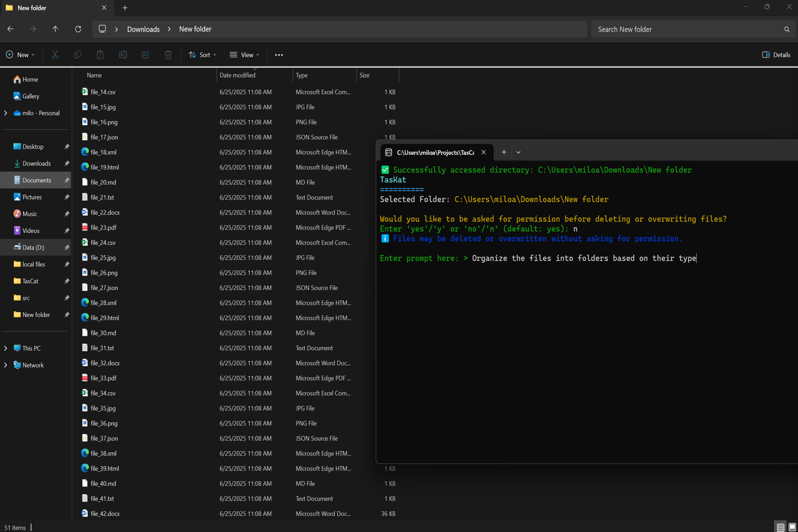Open the Sort dropdown

click(203, 55)
